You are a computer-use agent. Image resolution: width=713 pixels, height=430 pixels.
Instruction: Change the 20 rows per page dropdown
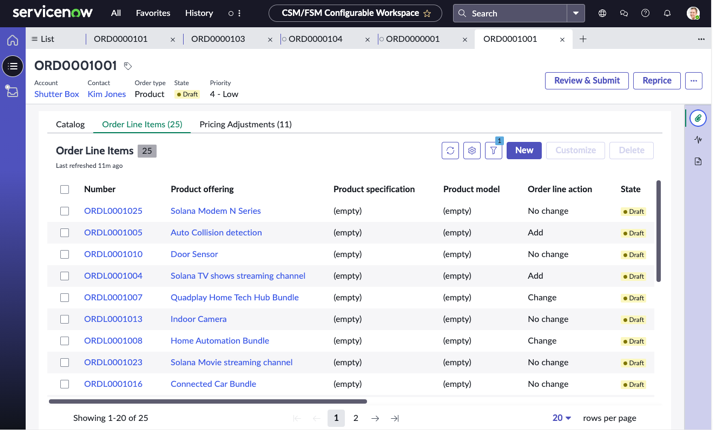pos(562,418)
